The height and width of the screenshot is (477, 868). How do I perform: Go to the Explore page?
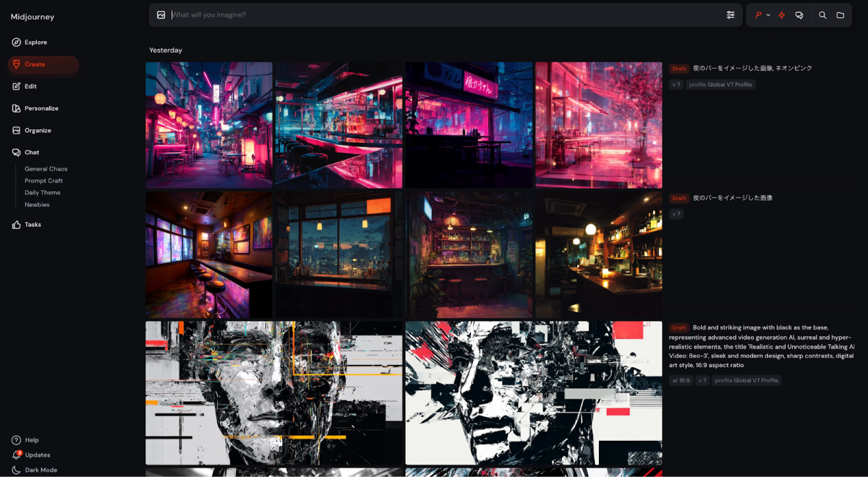pyautogui.click(x=35, y=42)
